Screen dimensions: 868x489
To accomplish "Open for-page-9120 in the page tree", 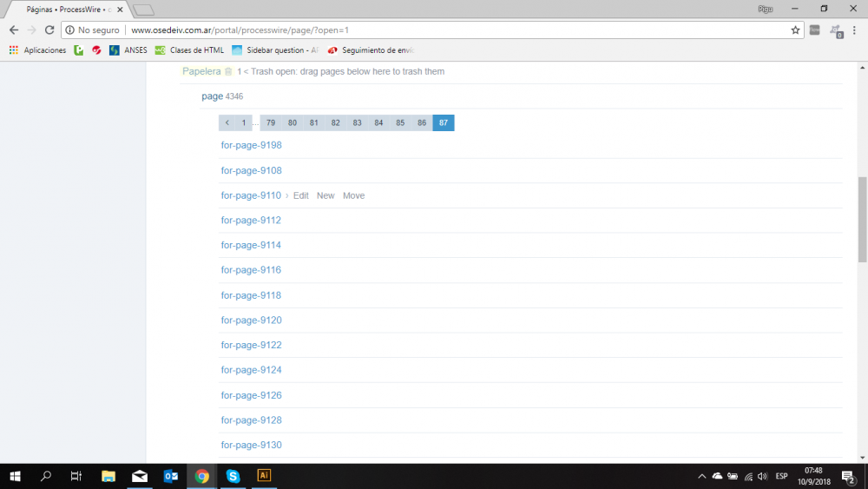I will (x=252, y=320).
